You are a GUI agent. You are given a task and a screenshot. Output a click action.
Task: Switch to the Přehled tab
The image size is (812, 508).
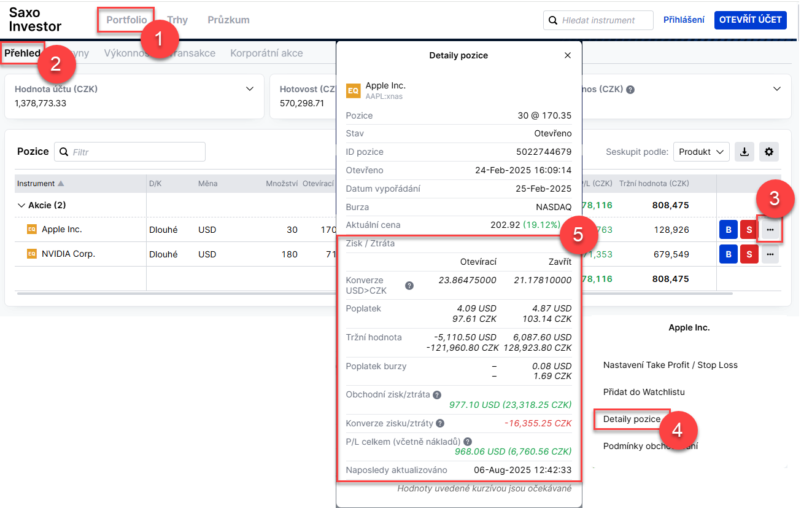(x=23, y=53)
